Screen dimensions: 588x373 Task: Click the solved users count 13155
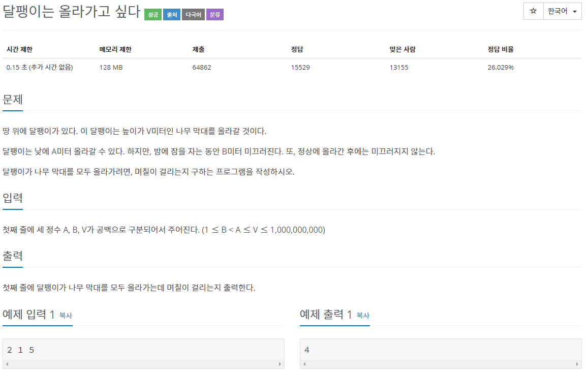coord(399,68)
